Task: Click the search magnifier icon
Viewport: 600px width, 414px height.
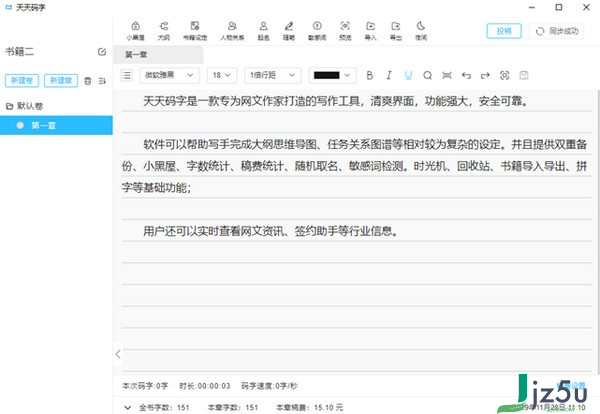Action: tap(427, 75)
